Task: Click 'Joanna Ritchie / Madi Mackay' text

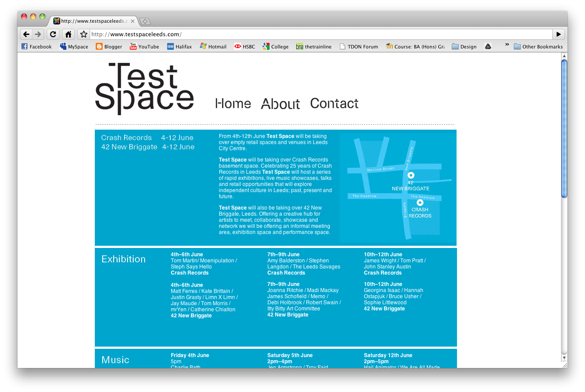Action: pos(303,290)
